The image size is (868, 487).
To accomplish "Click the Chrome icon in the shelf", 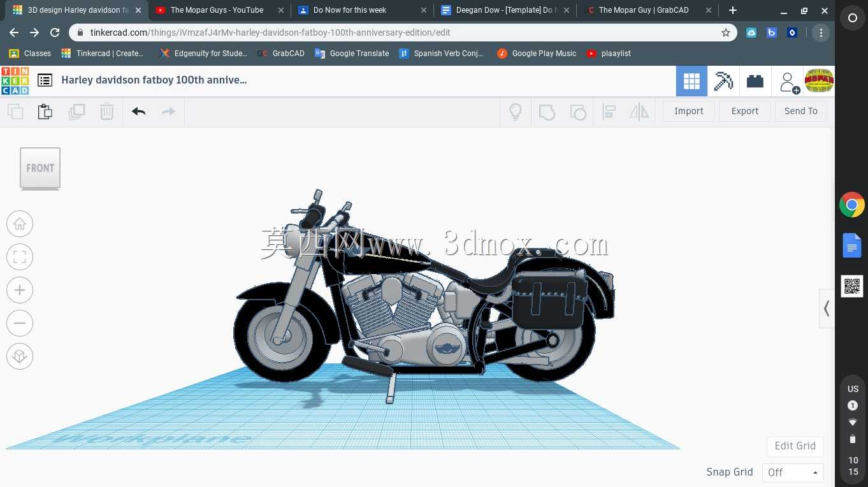I will click(852, 205).
